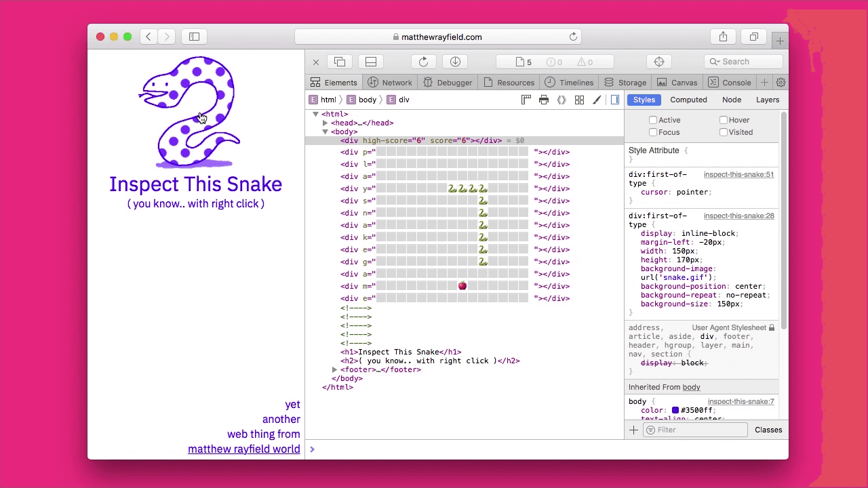The height and width of the screenshot is (488, 868).
Task: Collapse the body element node
Action: pos(325,132)
